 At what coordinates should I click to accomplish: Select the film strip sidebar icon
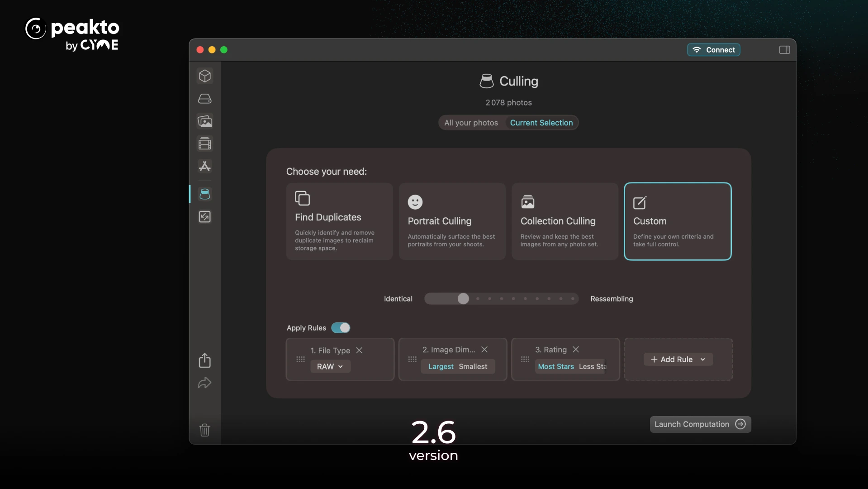click(x=205, y=144)
